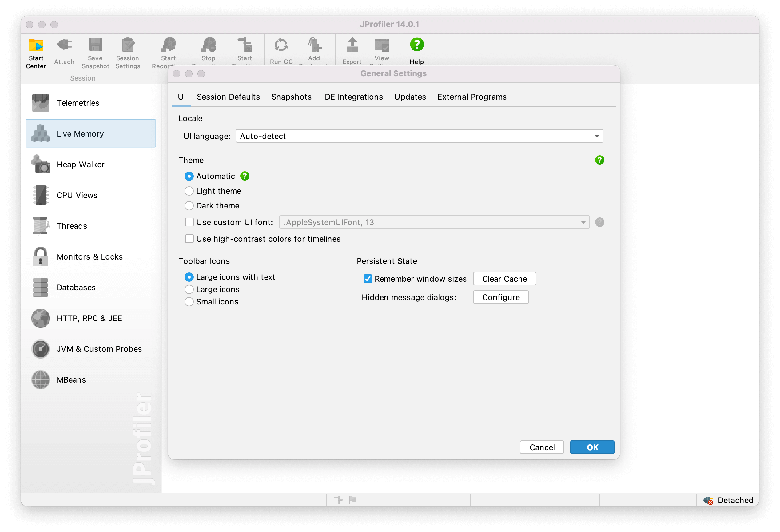This screenshot has height=532, width=780.
Task: Switch to the Telemetries view
Action: pos(78,103)
